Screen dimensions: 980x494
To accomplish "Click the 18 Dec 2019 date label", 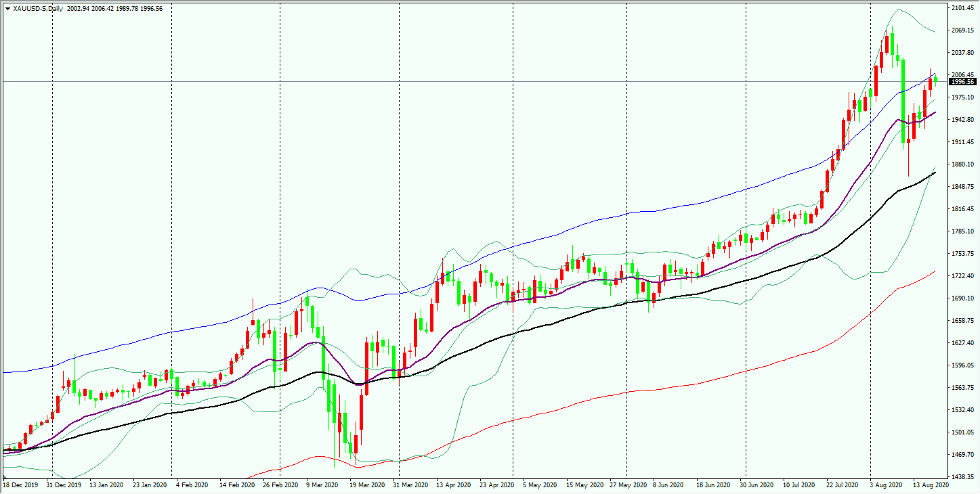I will [x=20, y=486].
